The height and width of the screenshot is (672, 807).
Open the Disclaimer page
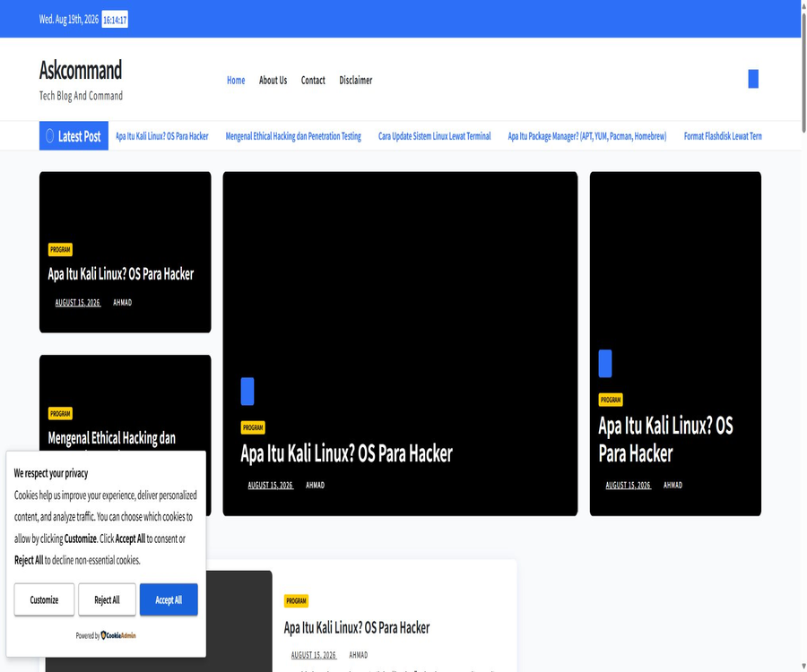coord(356,81)
